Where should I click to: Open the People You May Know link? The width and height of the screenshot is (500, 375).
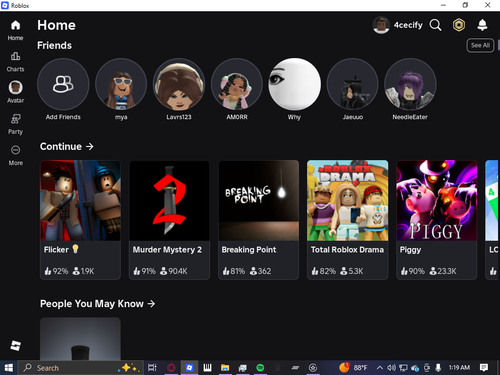[97, 304]
